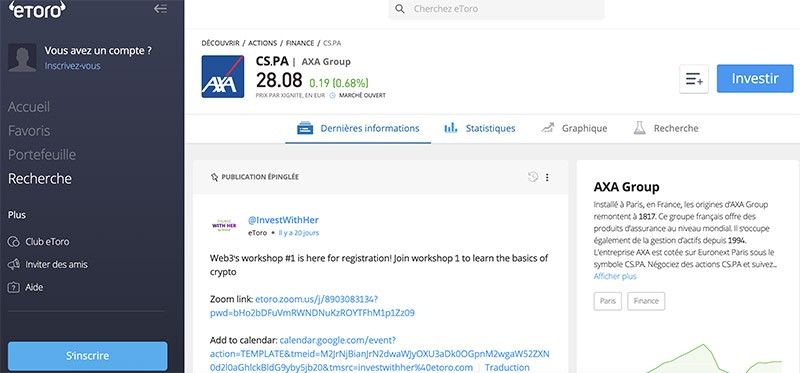Image resolution: width=800 pixels, height=373 pixels.
Task: Open Favoris in the sidebar
Action: pos(29,131)
